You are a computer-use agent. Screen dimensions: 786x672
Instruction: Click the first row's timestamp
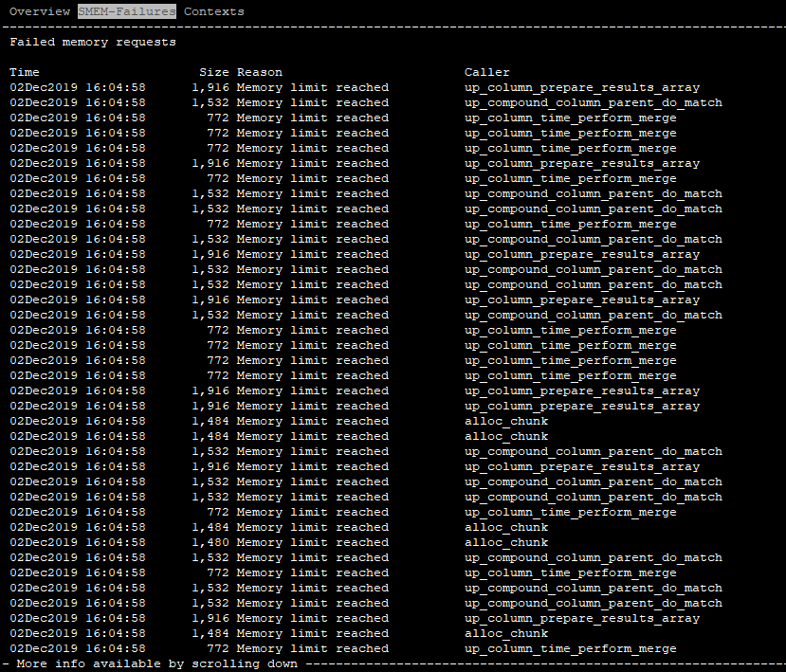(78, 87)
